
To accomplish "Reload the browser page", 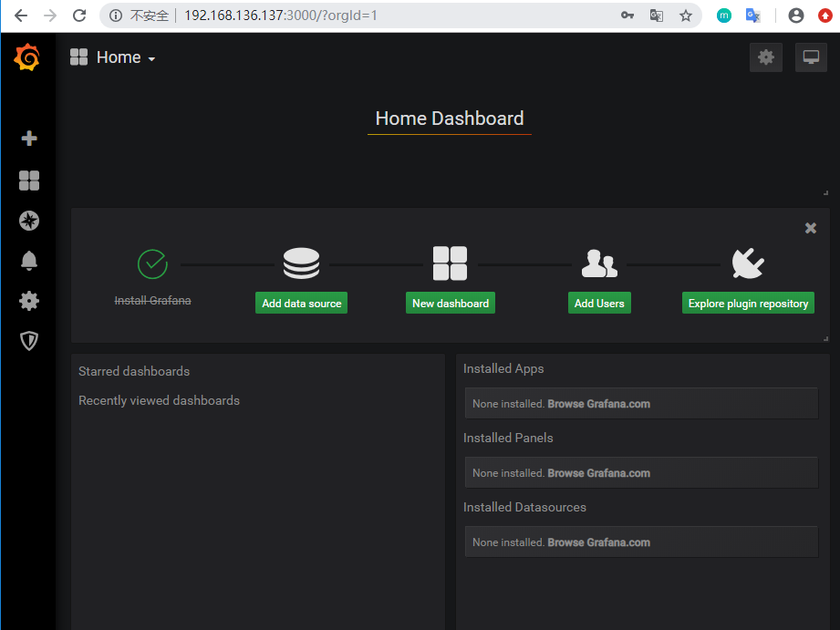I will [x=79, y=15].
